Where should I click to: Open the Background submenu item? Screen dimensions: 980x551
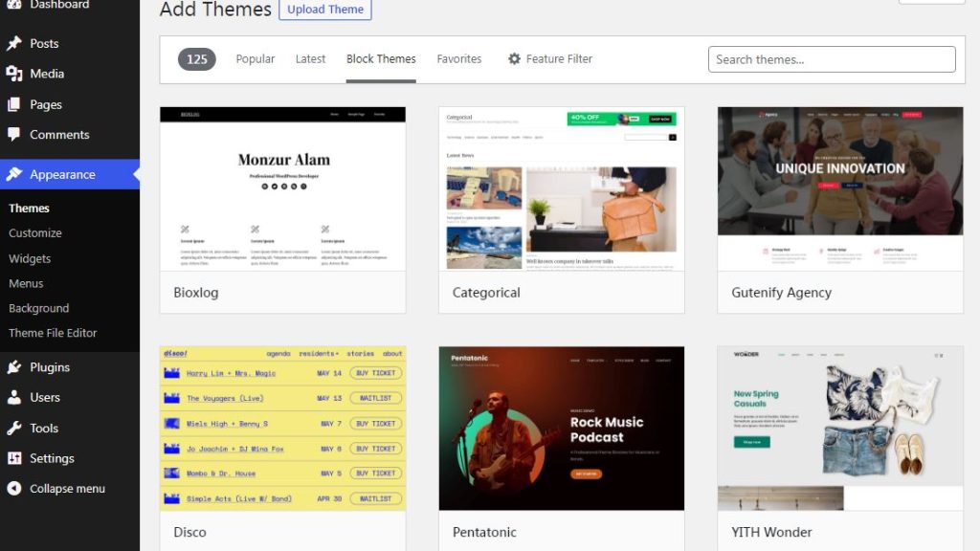[38, 308]
